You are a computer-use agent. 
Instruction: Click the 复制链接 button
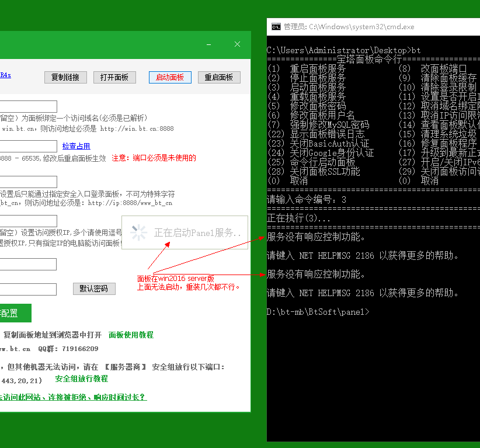click(x=65, y=78)
